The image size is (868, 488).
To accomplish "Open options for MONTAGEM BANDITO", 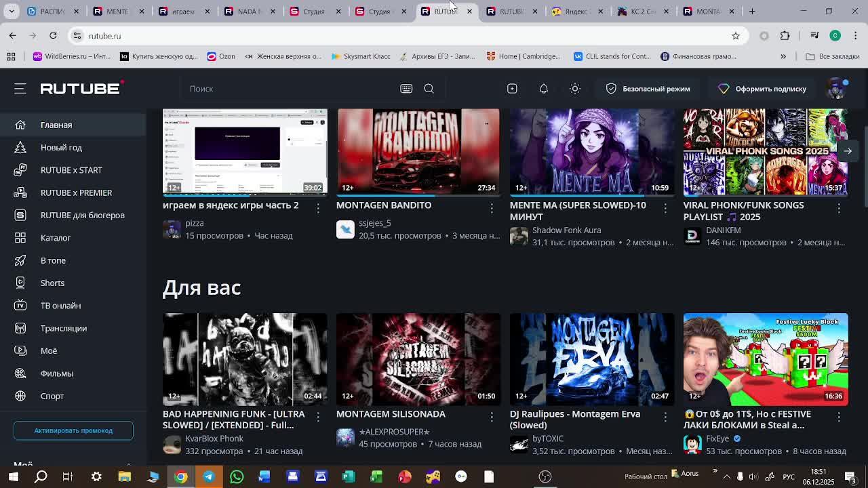I will 492,209.
